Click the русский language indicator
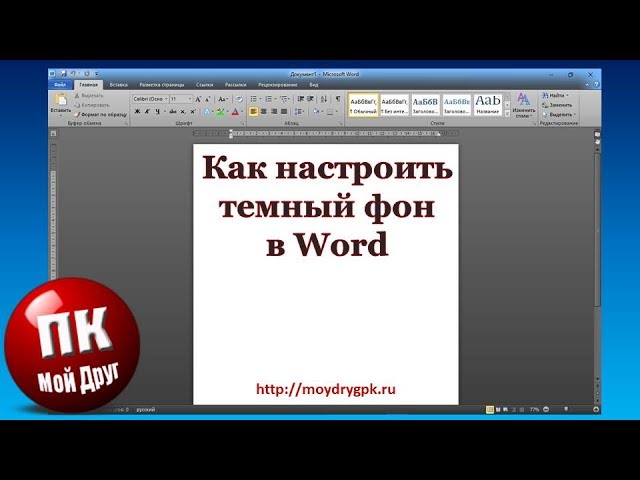 tap(146, 409)
